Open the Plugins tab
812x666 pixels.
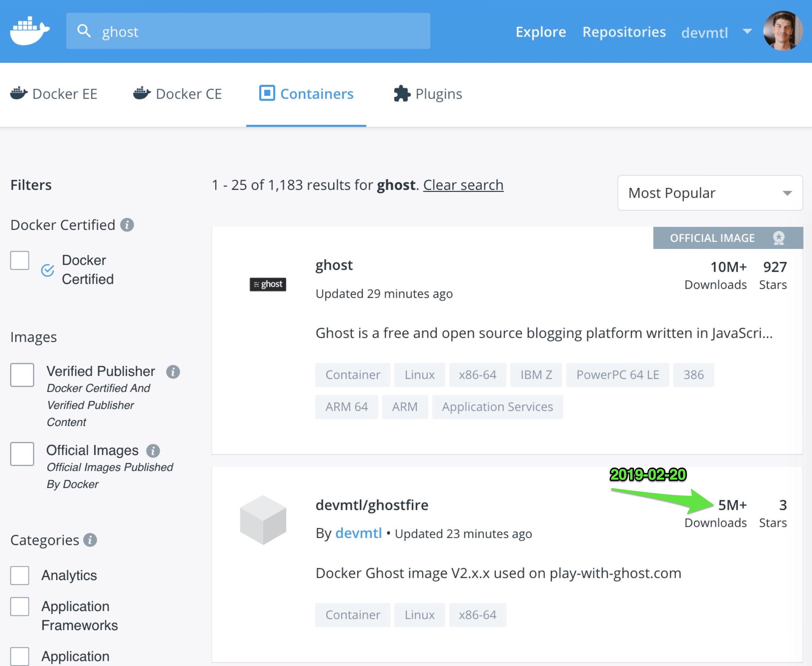coord(428,94)
